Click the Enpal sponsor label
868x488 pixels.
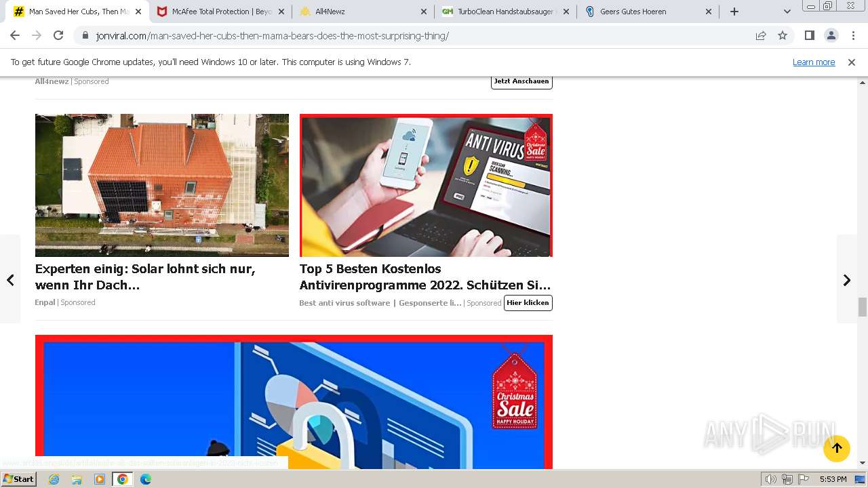(45, 302)
